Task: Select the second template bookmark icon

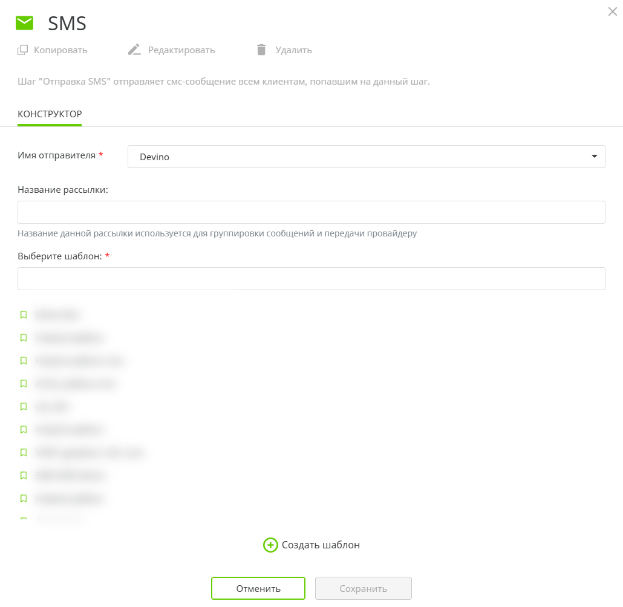Action: (x=23, y=338)
